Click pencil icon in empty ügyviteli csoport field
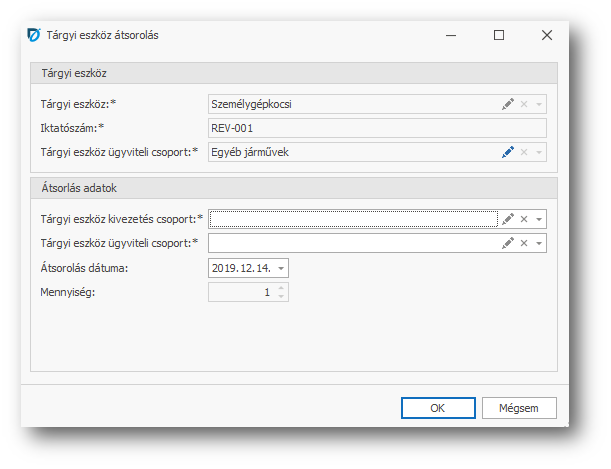 pos(508,243)
